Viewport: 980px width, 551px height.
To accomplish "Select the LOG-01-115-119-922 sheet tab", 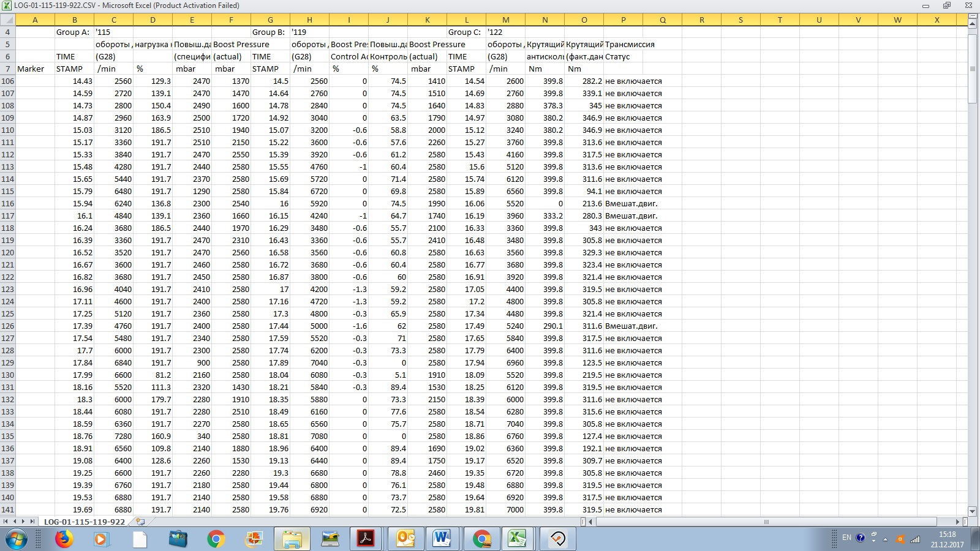I will [84, 522].
